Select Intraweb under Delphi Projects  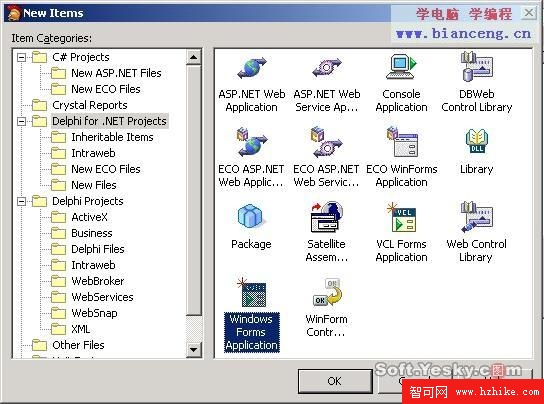93,265
